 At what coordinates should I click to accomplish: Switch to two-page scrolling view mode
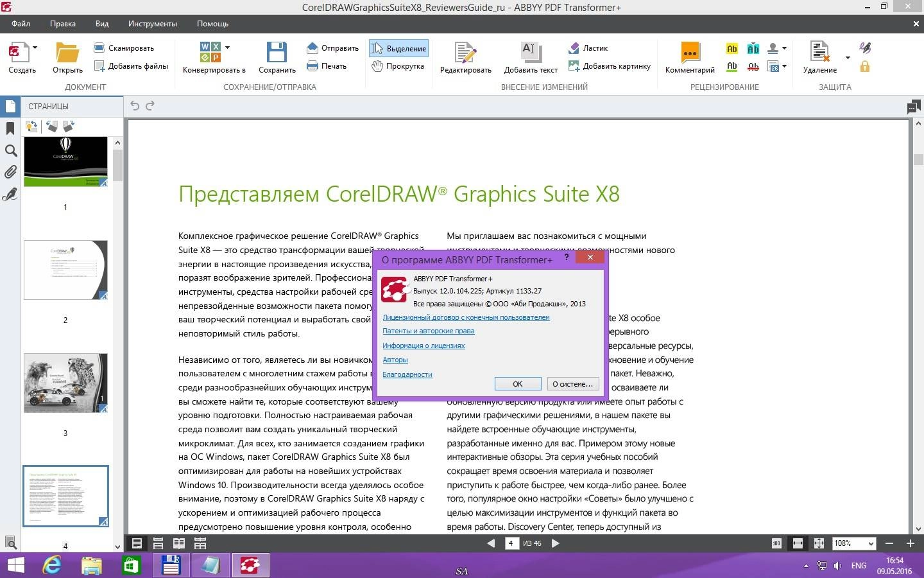pos(200,543)
